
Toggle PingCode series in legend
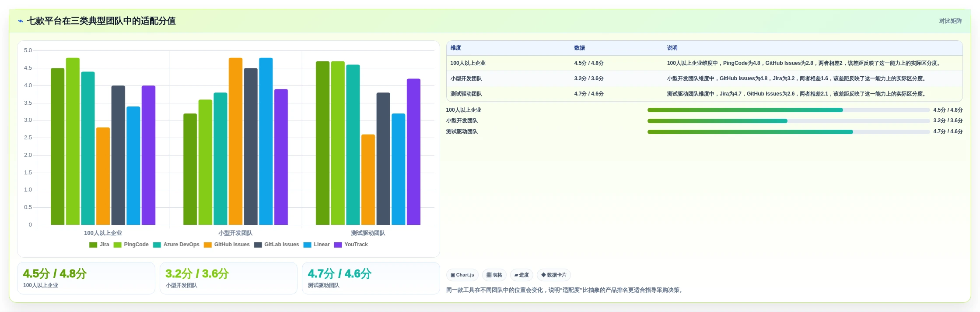pos(131,245)
